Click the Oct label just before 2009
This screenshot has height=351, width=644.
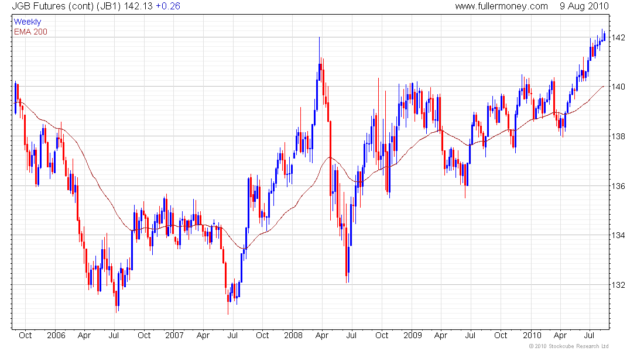pos(382,335)
